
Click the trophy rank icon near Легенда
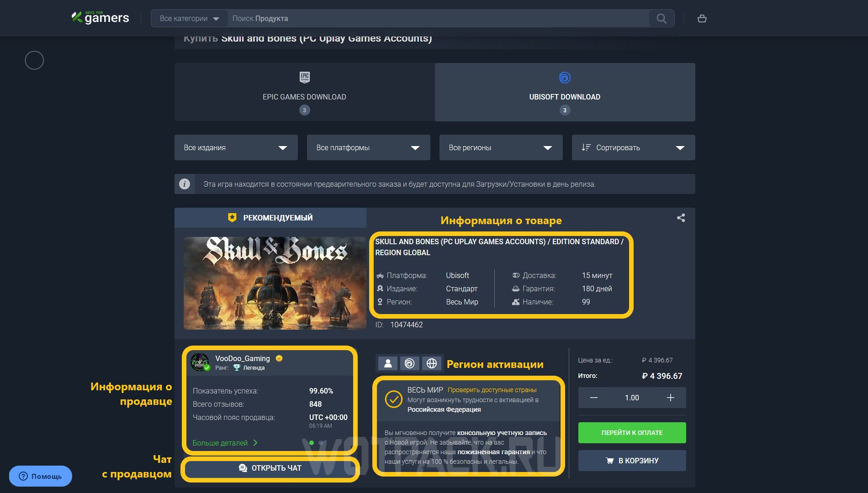click(x=237, y=367)
